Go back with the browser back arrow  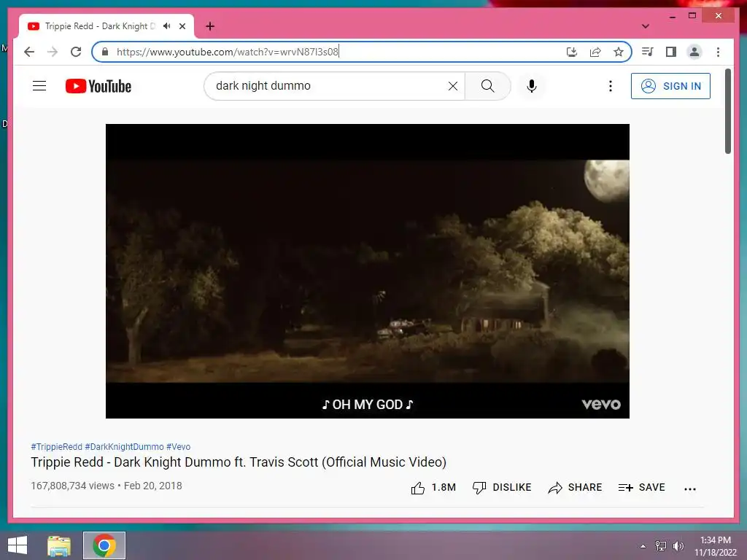[x=29, y=52]
